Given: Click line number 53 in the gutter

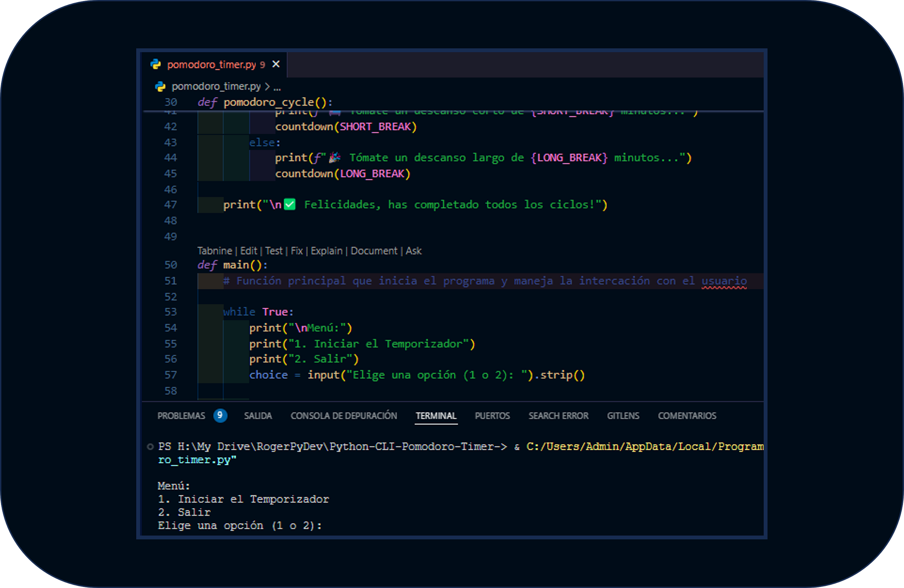Looking at the screenshot, I should point(171,312).
